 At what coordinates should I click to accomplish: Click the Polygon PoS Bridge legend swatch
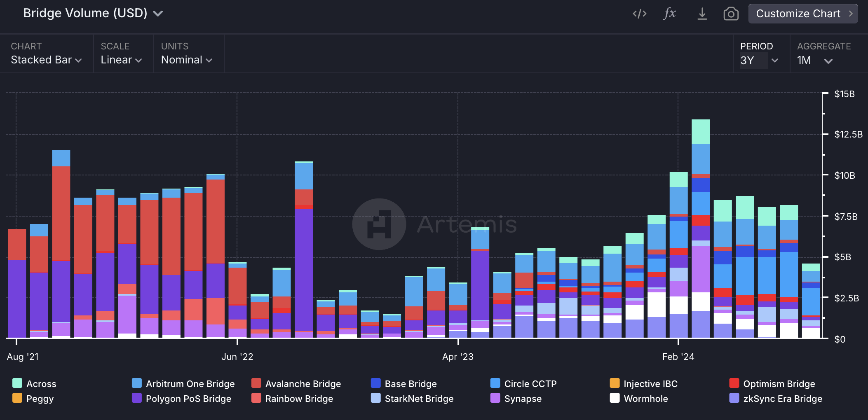click(x=137, y=398)
